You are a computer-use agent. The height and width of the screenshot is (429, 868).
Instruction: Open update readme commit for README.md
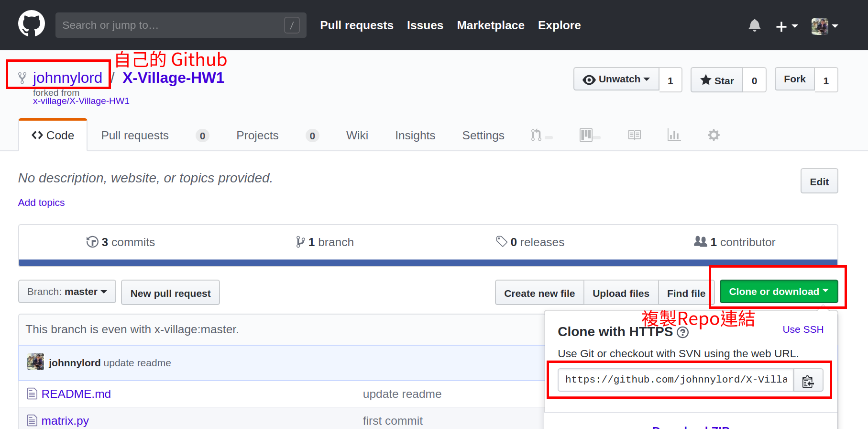tap(402, 394)
